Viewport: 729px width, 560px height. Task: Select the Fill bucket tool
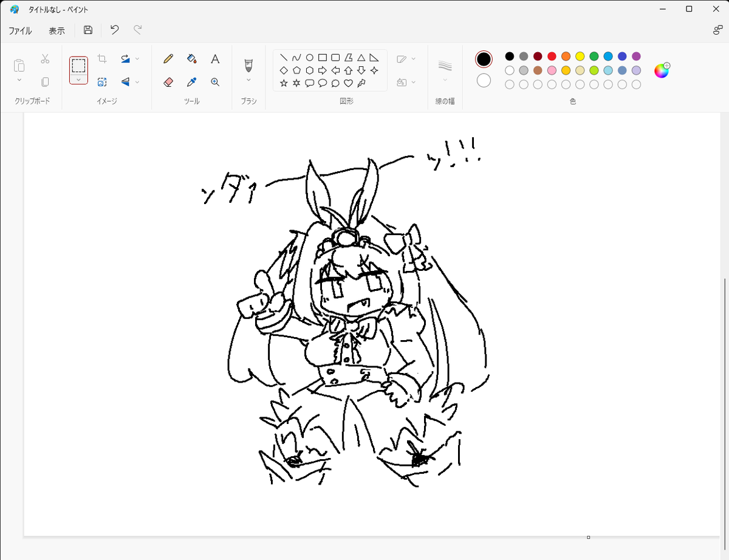tap(192, 59)
